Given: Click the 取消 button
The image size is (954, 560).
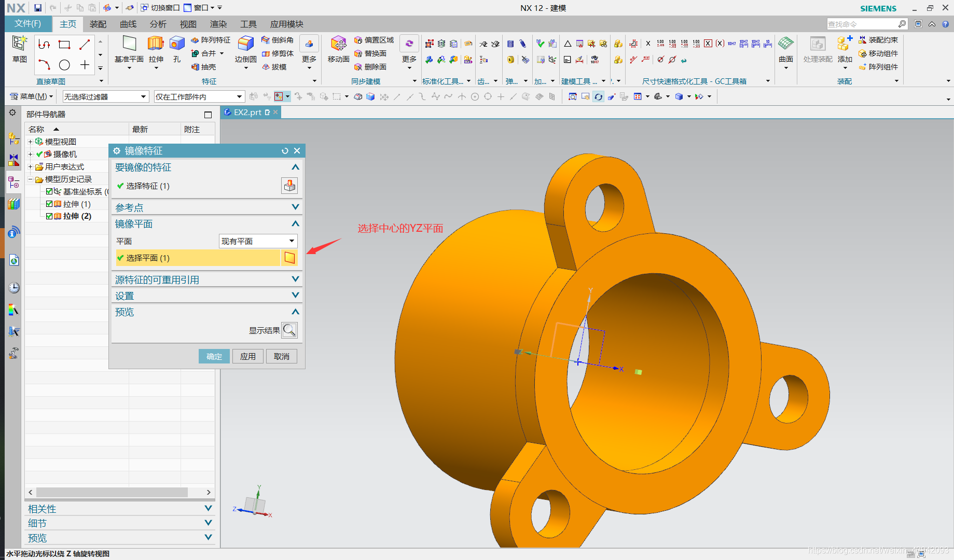Looking at the screenshot, I should point(282,356).
